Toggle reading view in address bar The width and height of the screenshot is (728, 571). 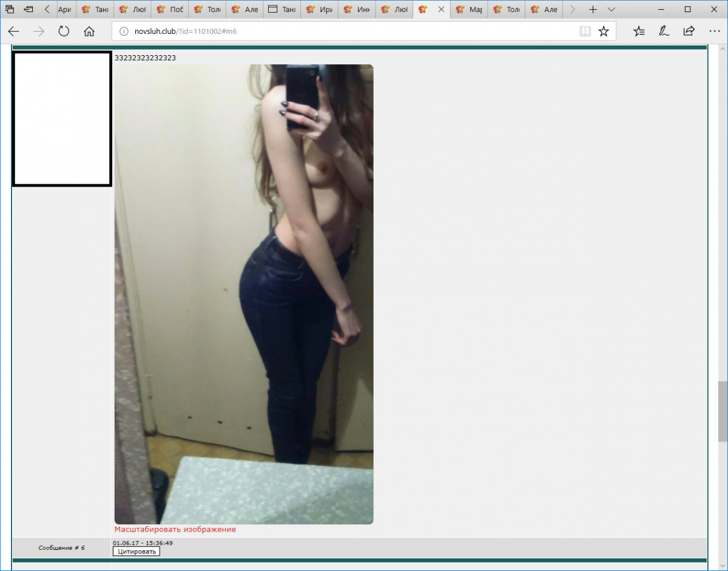coord(585,32)
